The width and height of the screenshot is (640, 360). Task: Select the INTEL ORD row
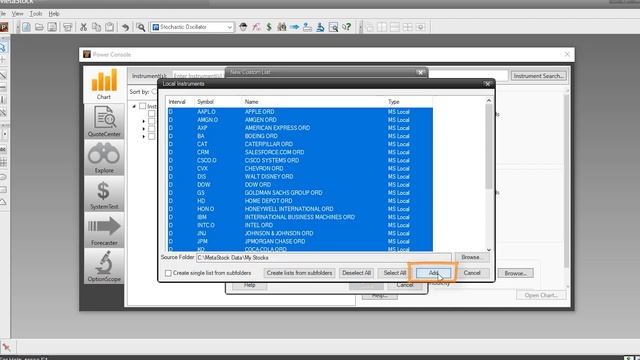click(300, 225)
